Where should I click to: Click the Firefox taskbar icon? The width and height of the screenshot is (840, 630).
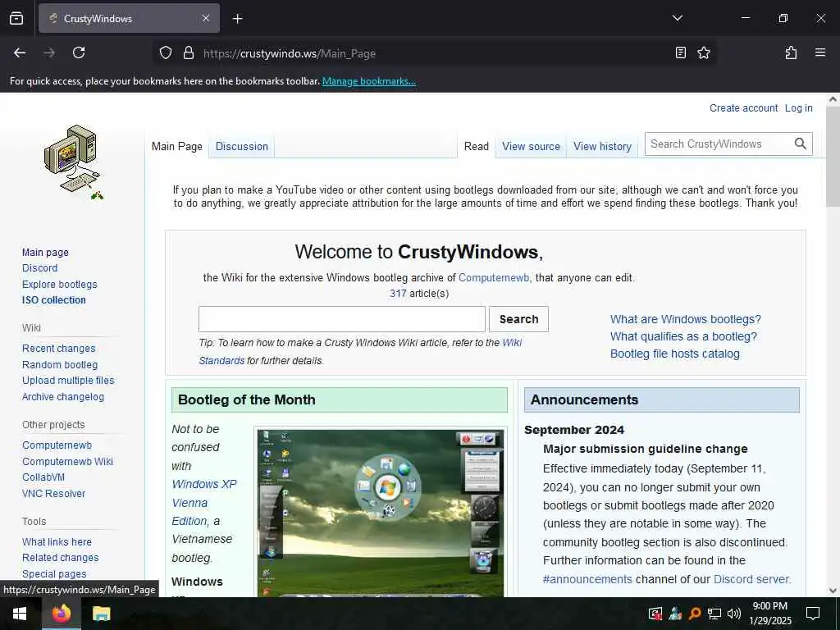61,614
